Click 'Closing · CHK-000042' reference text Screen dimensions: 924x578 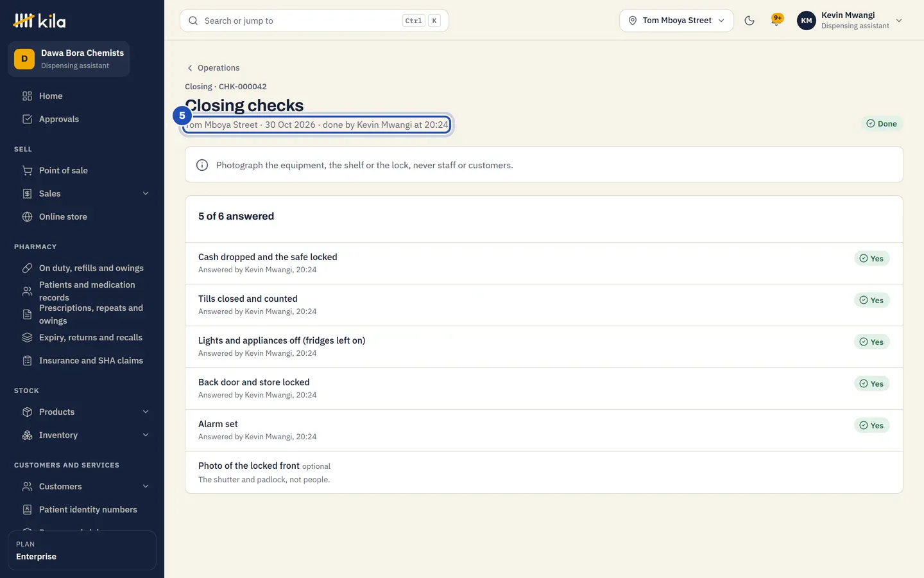click(226, 87)
